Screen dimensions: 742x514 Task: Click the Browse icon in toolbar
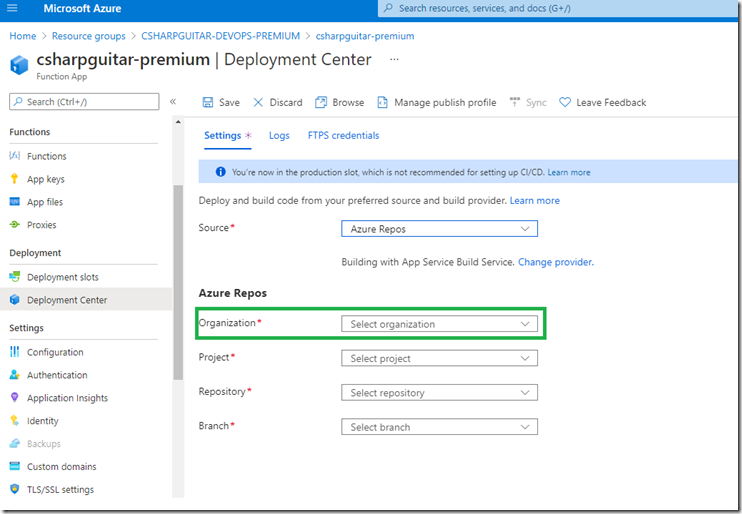[x=321, y=102]
